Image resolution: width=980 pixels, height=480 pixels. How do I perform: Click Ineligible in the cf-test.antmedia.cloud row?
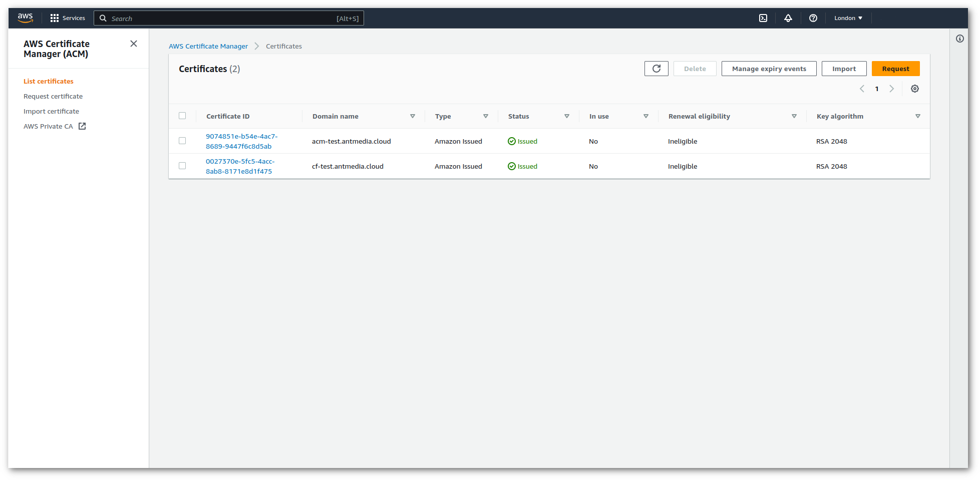(683, 166)
